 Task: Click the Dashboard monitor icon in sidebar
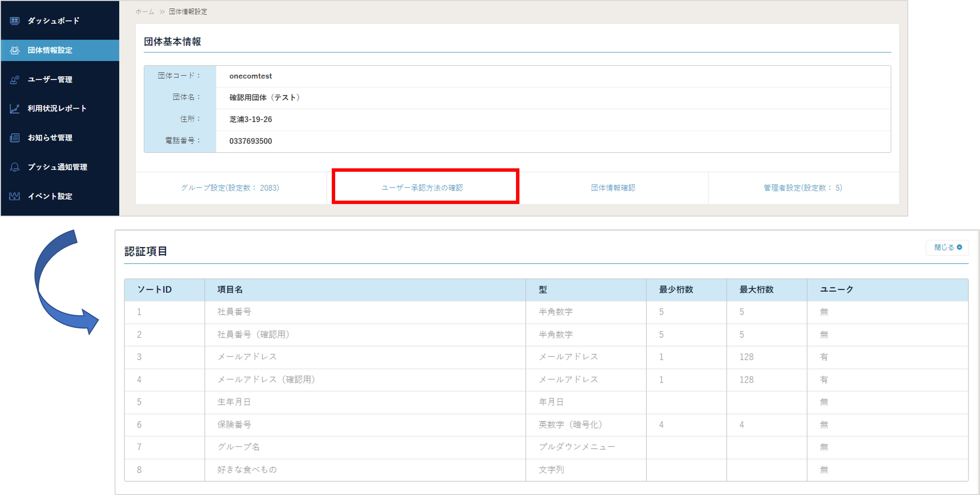[x=14, y=21]
